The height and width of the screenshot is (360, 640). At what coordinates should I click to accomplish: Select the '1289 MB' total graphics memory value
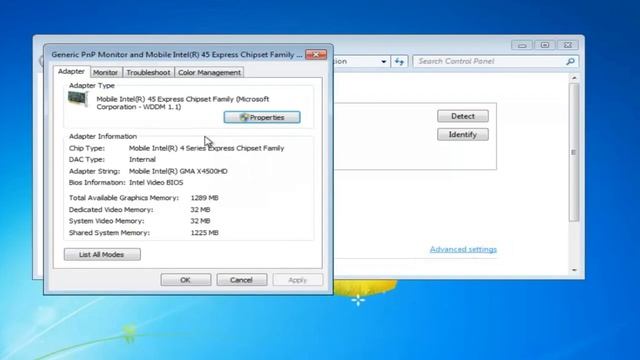point(204,198)
